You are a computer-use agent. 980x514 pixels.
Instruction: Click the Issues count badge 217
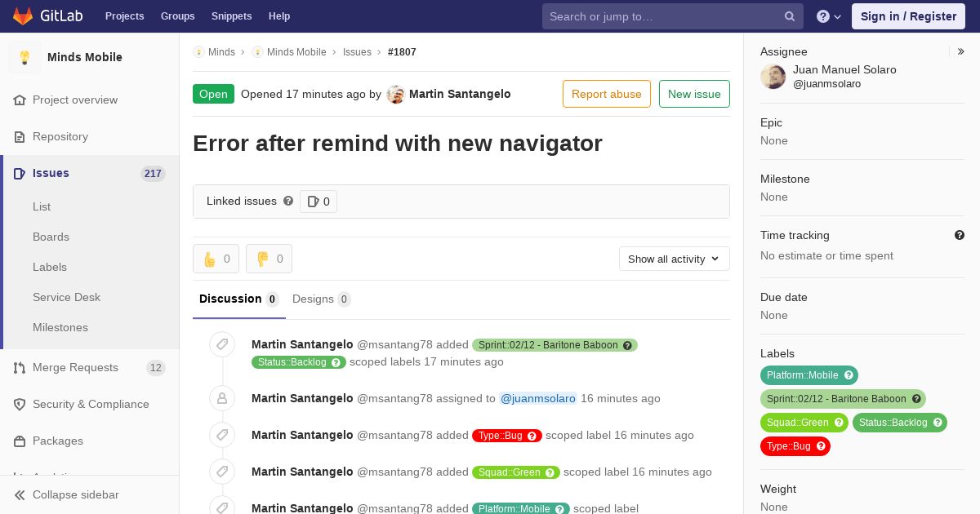(153, 173)
